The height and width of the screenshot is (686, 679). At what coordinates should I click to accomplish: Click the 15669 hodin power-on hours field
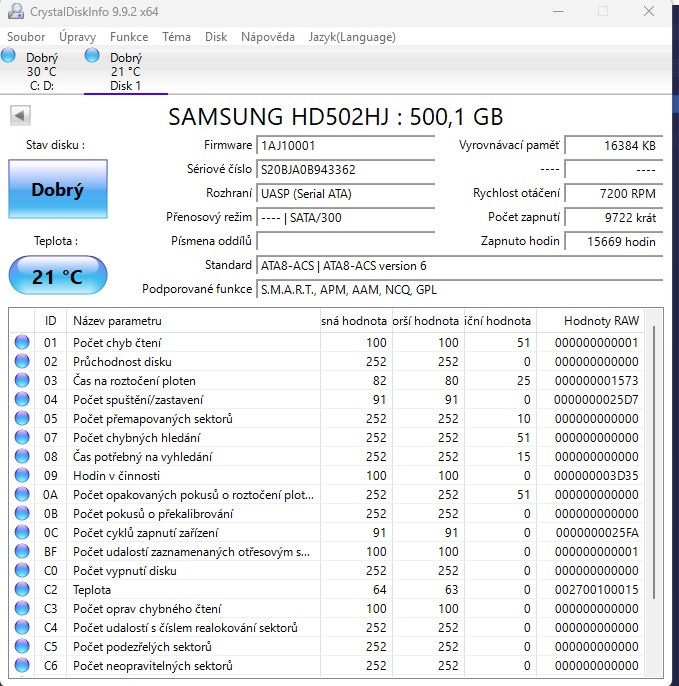click(614, 242)
